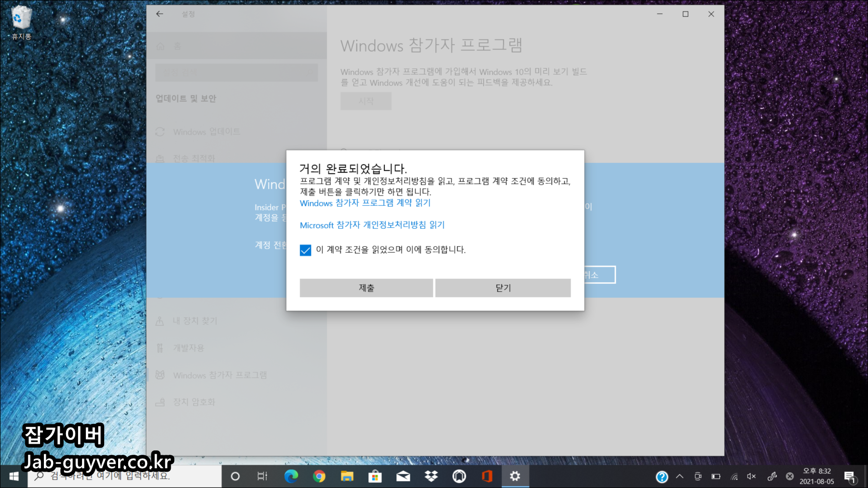The width and height of the screenshot is (868, 488).
Task: Open Office app from taskbar
Action: point(487,476)
